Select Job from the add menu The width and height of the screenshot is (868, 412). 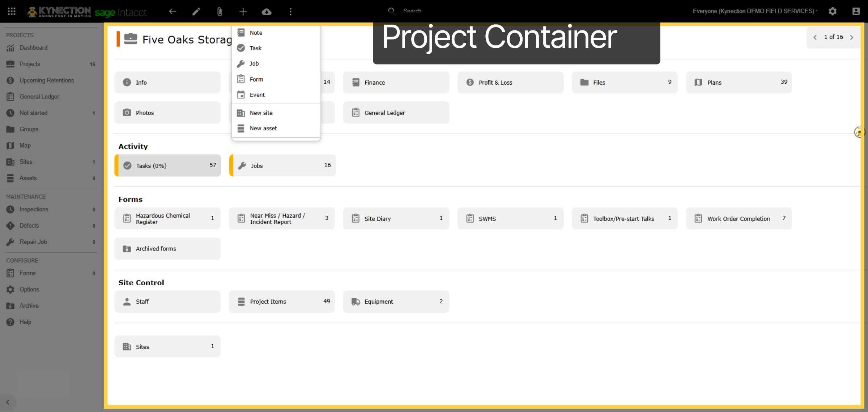coord(276,64)
